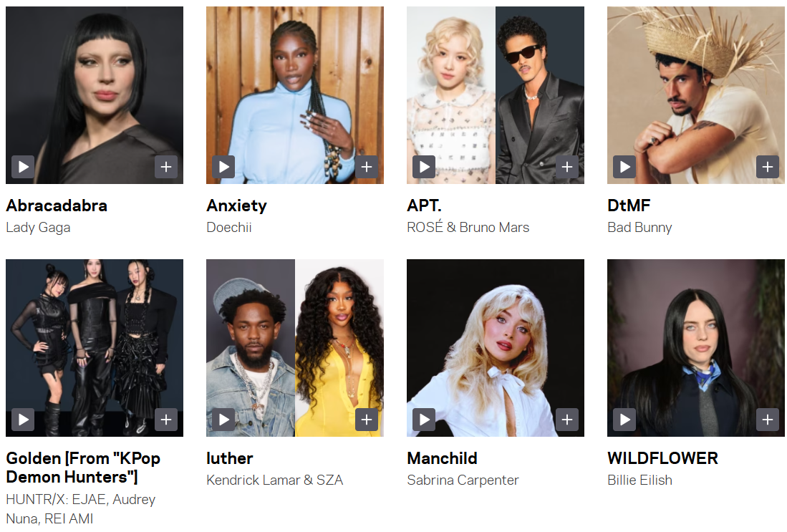Play the Abracadabra track preview
The image size is (787, 532).
(x=23, y=167)
